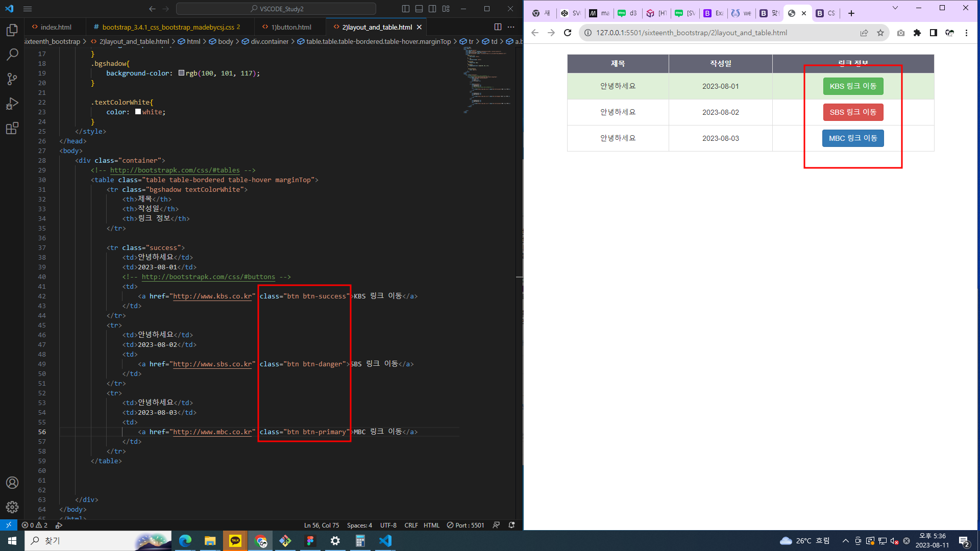Open Source Control view
Viewport: 980px width, 551px height.
12,79
